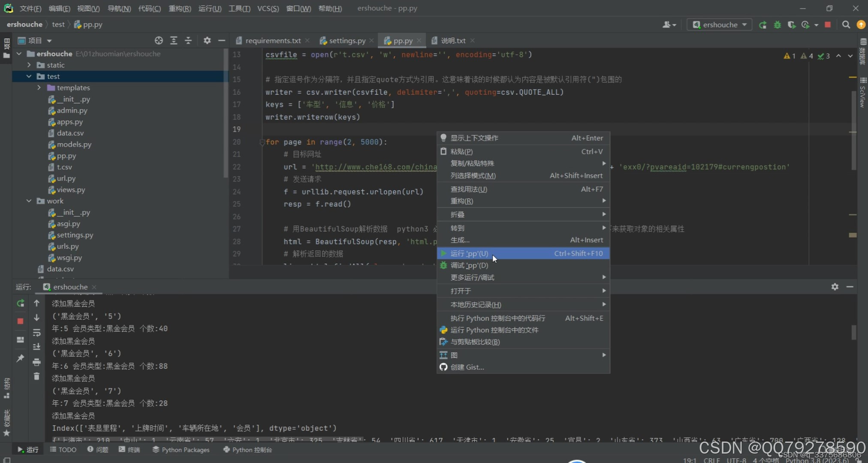This screenshot has height=463, width=868.
Task: Click the debug bug icon in top toolbar
Action: (x=777, y=25)
